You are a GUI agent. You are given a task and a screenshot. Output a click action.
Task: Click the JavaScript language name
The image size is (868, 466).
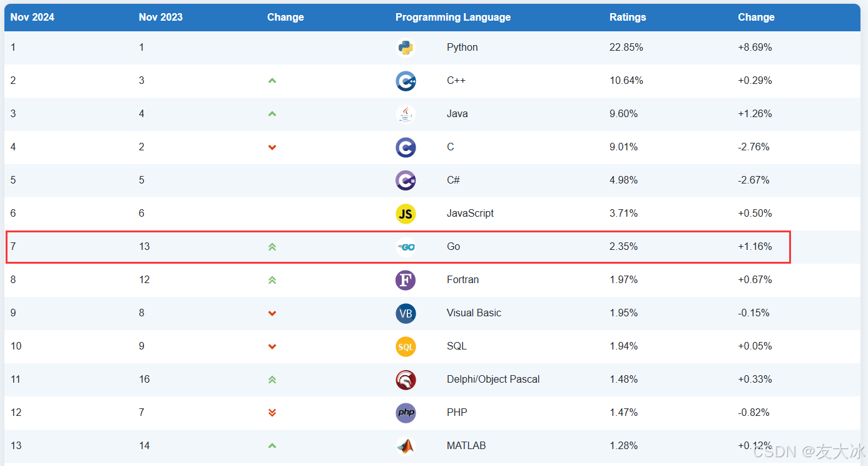[471, 214]
